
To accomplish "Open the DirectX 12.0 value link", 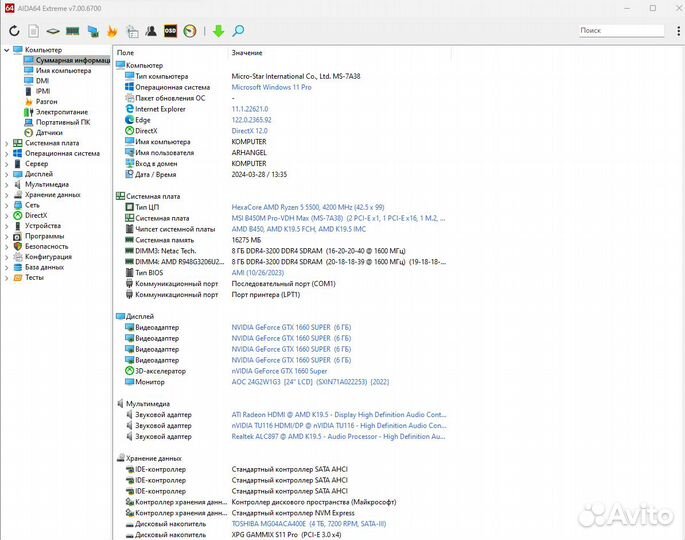I will 249,131.
